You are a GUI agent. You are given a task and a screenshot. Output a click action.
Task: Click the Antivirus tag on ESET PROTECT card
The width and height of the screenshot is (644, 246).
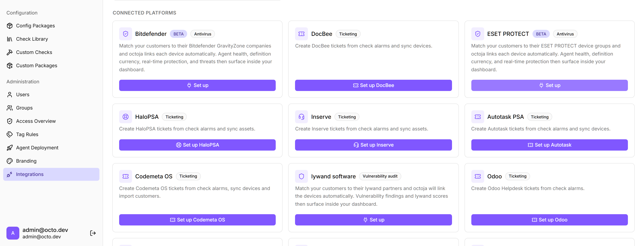[565, 34]
